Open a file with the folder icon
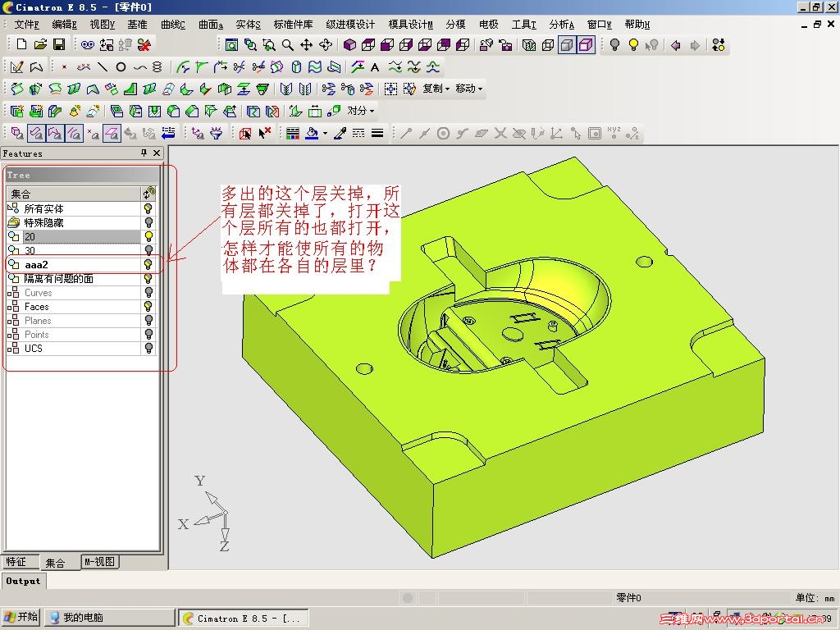Image resolution: width=840 pixels, height=630 pixels. [41, 44]
